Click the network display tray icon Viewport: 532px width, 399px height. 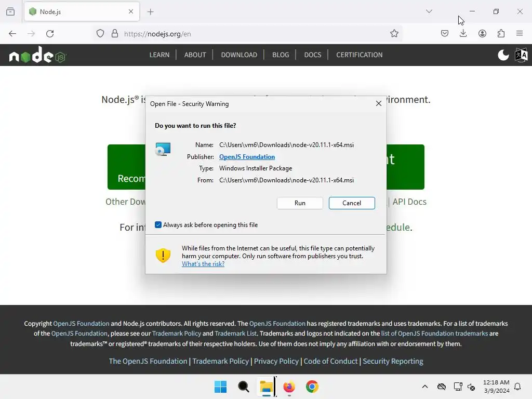[x=458, y=387]
